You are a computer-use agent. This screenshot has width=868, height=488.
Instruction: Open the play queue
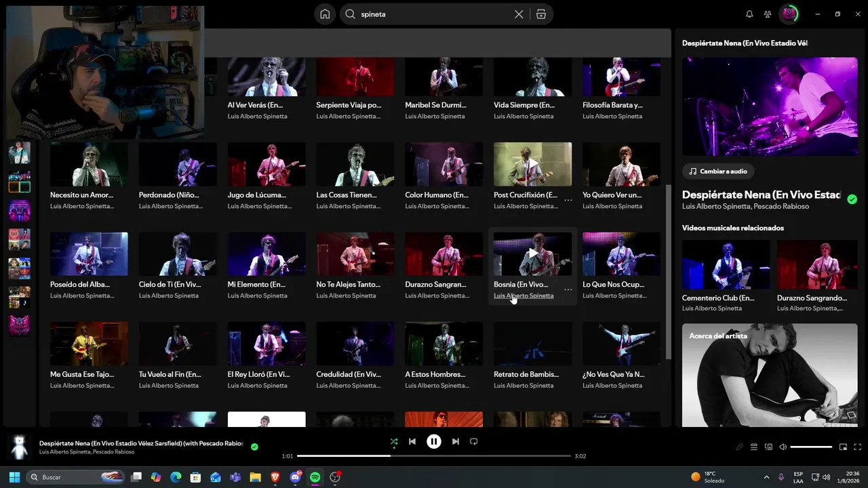754,447
